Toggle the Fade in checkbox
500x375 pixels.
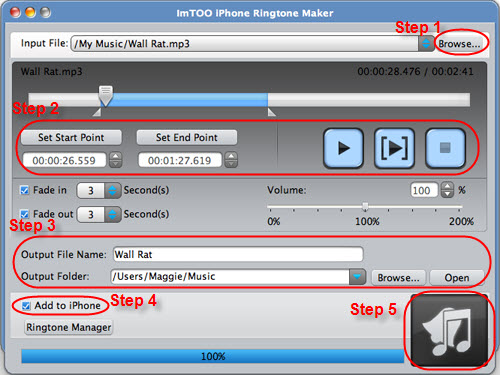pyautogui.click(x=24, y=190)
